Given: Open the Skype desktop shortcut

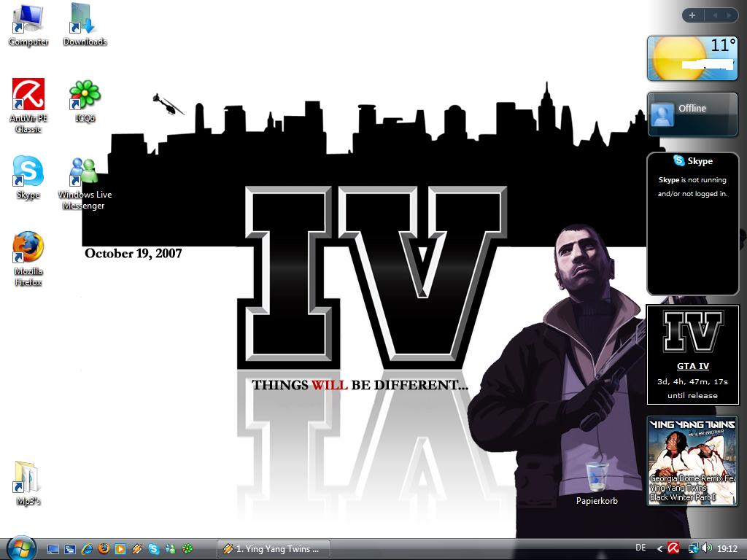Looking at the screenshot, I should [28, 177].
